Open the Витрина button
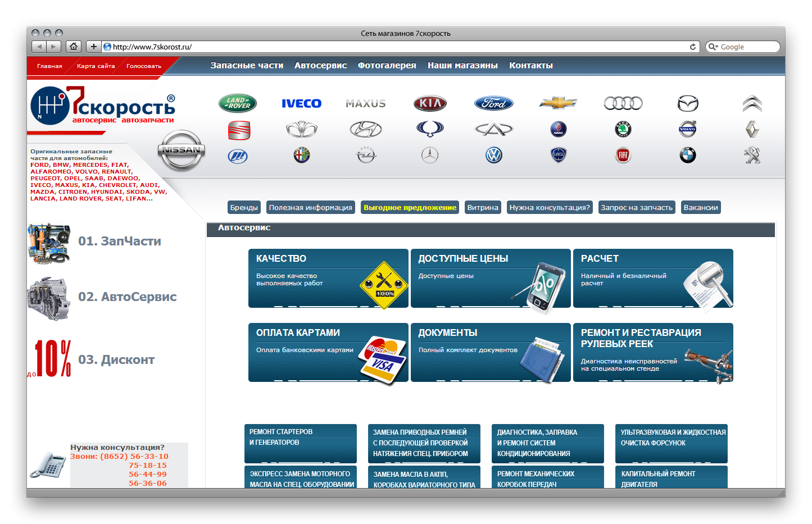The image size is (812, 524). coord(483,207)
